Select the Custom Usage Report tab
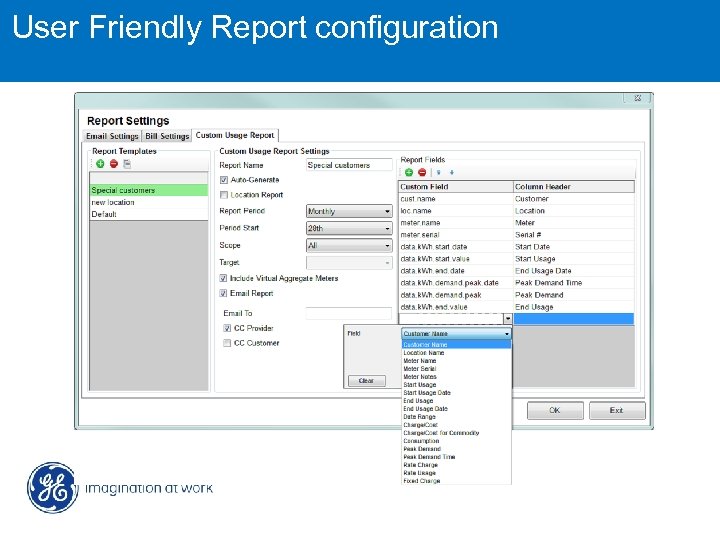720x540 pixels. coord(235,135)
